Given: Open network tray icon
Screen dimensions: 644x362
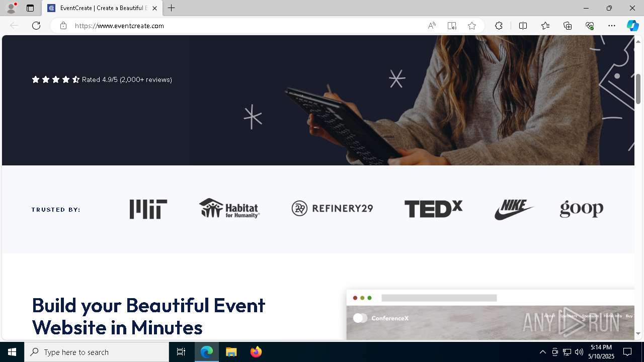Looking at the screenshot, I should pyautogui.click(x=567, y=352).
